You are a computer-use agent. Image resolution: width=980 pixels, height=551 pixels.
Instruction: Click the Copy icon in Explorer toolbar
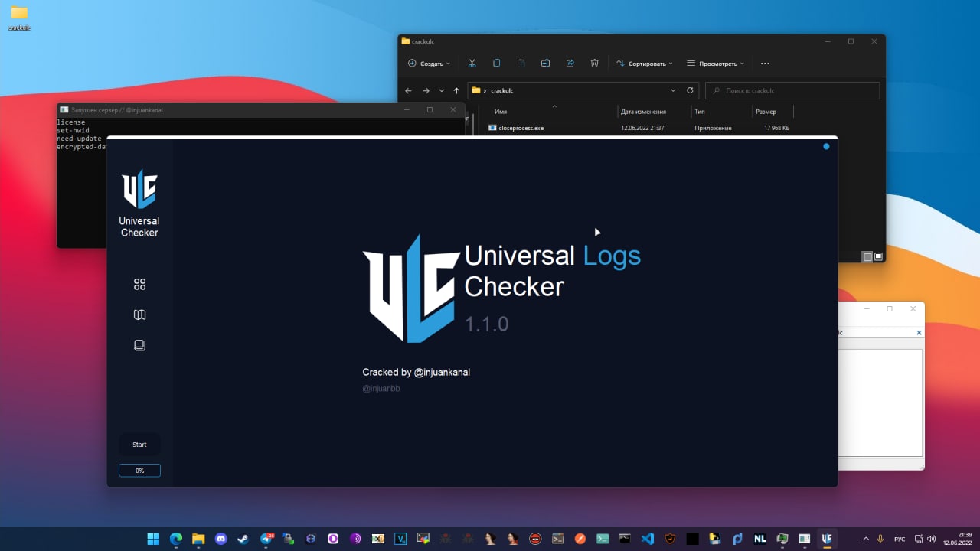point(496,64)
